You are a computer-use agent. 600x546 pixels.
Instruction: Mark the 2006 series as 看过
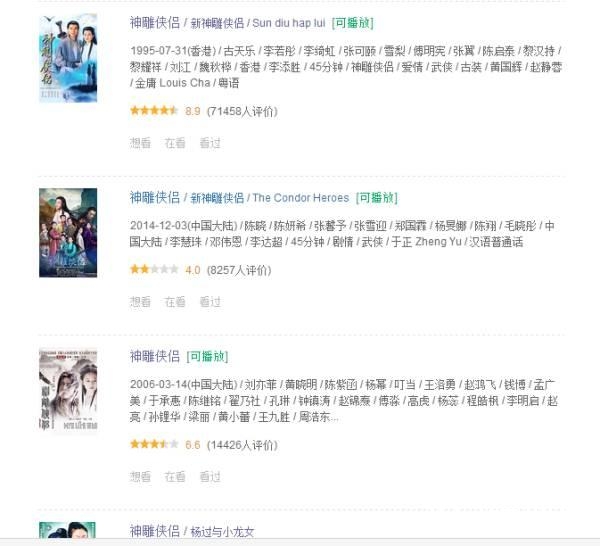click(x=210, y=477)
